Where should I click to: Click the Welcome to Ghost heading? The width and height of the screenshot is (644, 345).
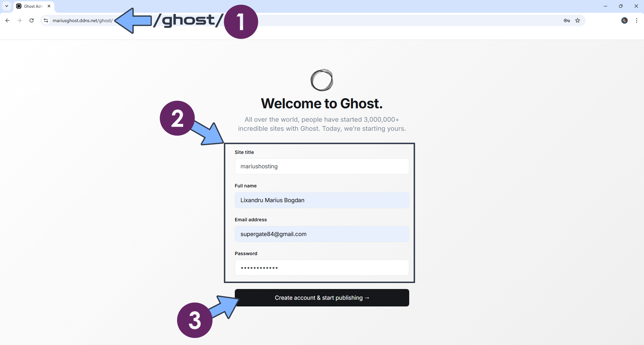click(x=322, y=104)
